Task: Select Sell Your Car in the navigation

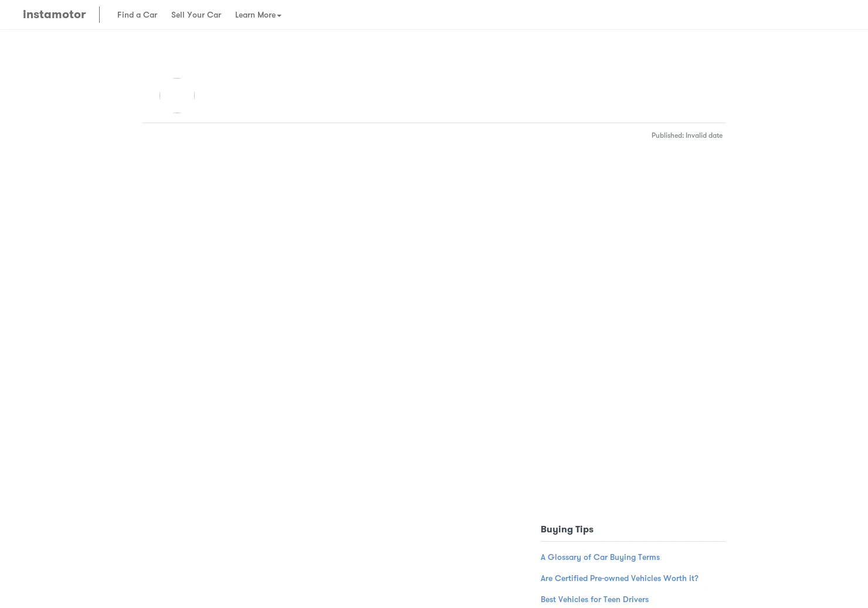Action: tap(196, 15)
